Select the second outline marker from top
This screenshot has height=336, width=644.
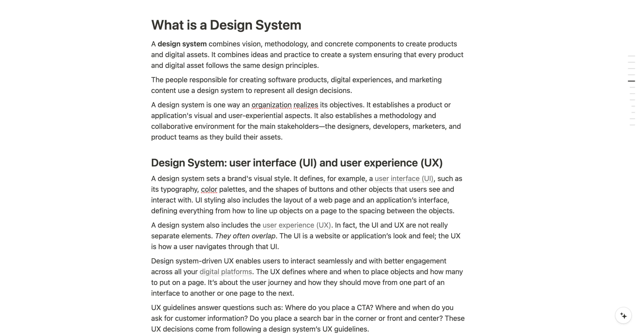(631, 62)
